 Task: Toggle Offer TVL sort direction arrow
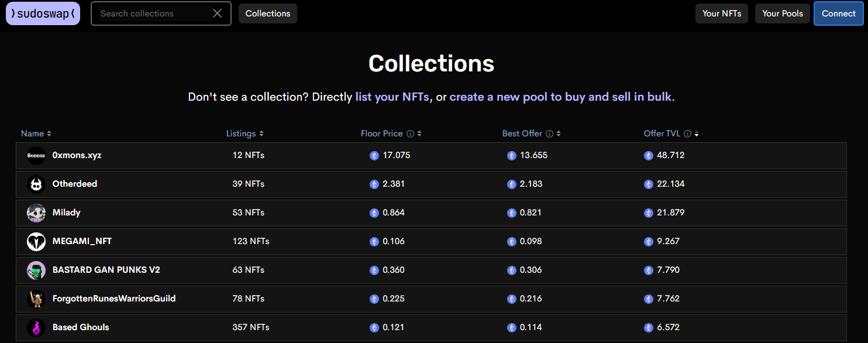pos(697,134)
